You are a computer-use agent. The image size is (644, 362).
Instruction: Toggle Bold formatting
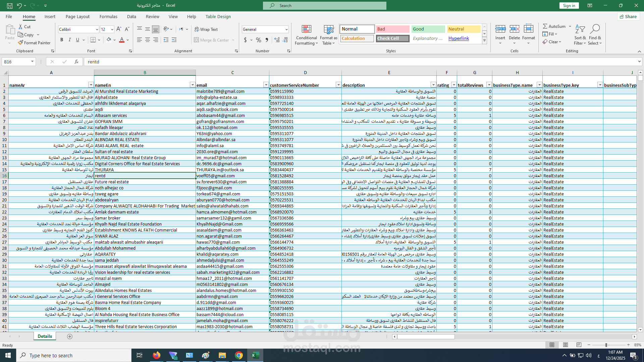[x=62, y=40]
